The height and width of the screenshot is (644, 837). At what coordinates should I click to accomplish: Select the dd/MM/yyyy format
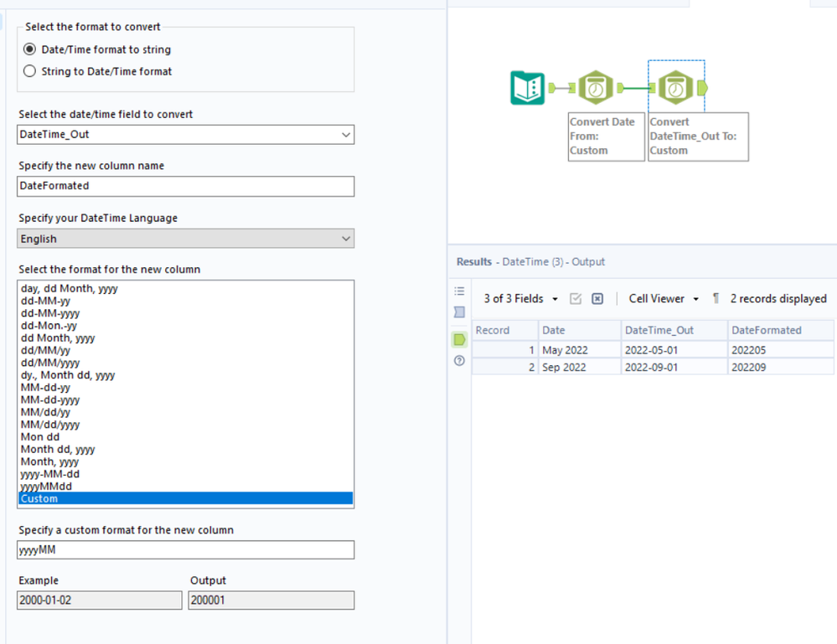click(185, 363)
